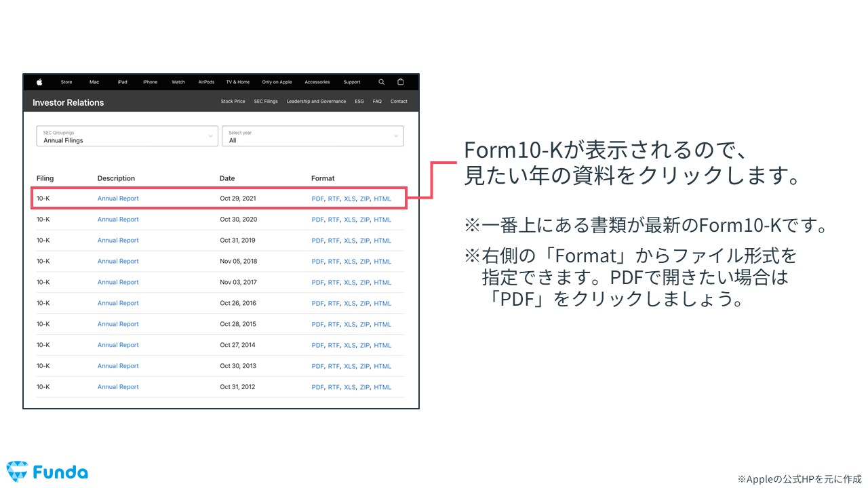
Task: Open the ESG link
Action: click(x=359, y=102)
